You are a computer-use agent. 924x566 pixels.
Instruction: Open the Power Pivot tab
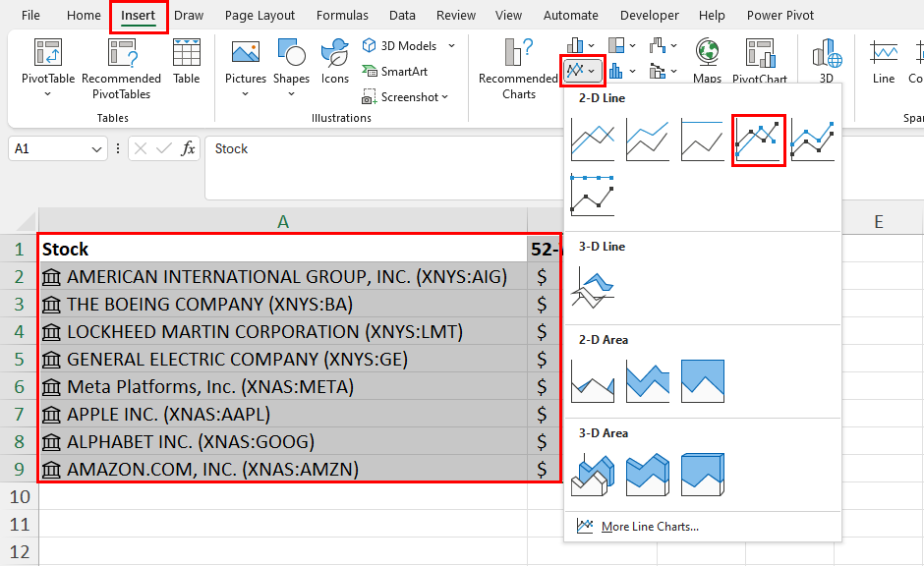[780, 16]
